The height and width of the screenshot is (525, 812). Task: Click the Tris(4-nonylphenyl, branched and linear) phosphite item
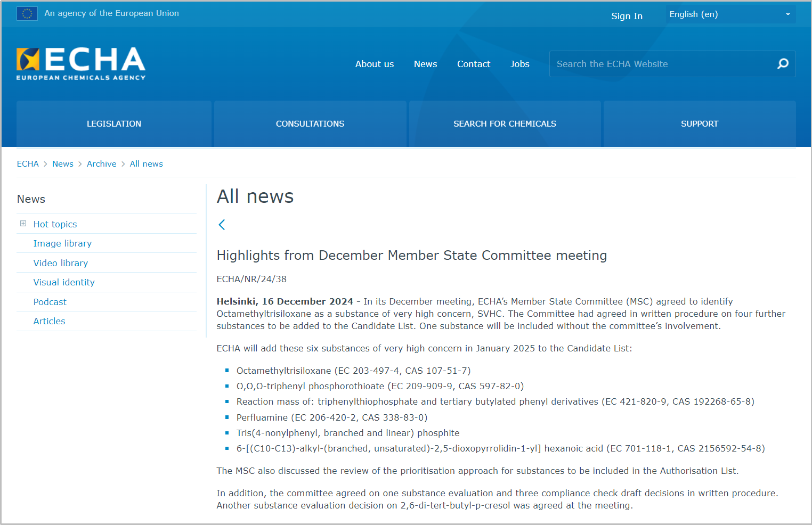[x=348, y=433]
